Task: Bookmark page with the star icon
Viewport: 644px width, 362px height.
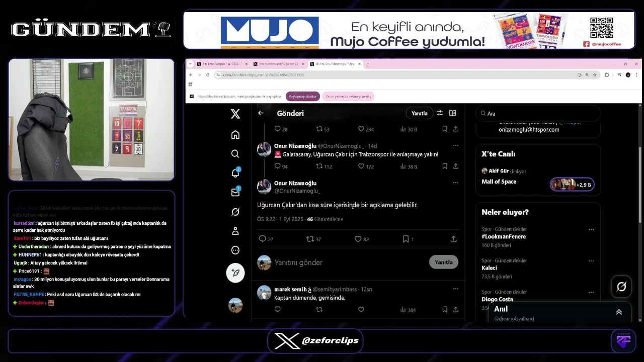Action: coord(595,75)
